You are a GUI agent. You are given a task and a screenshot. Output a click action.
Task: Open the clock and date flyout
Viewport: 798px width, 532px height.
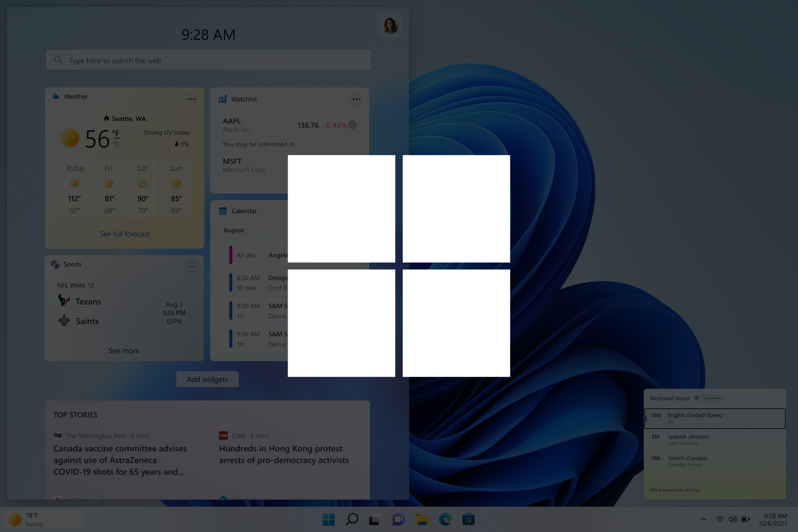[773, 520]
